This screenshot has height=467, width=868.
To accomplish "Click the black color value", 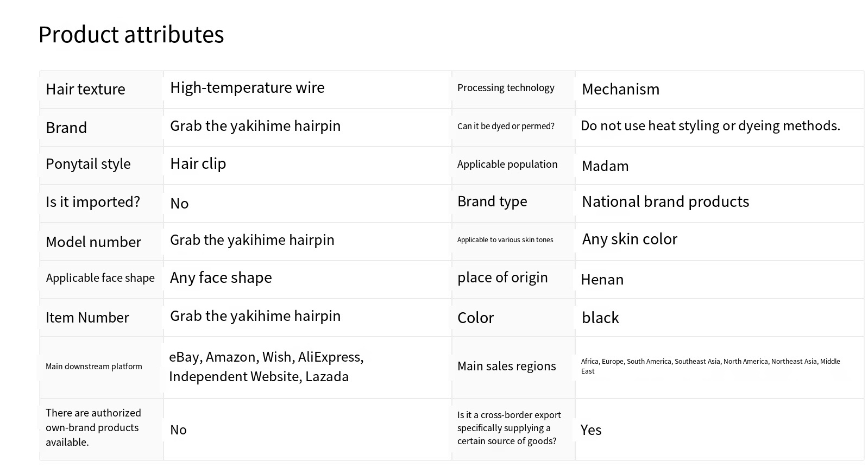I will 600,318.
